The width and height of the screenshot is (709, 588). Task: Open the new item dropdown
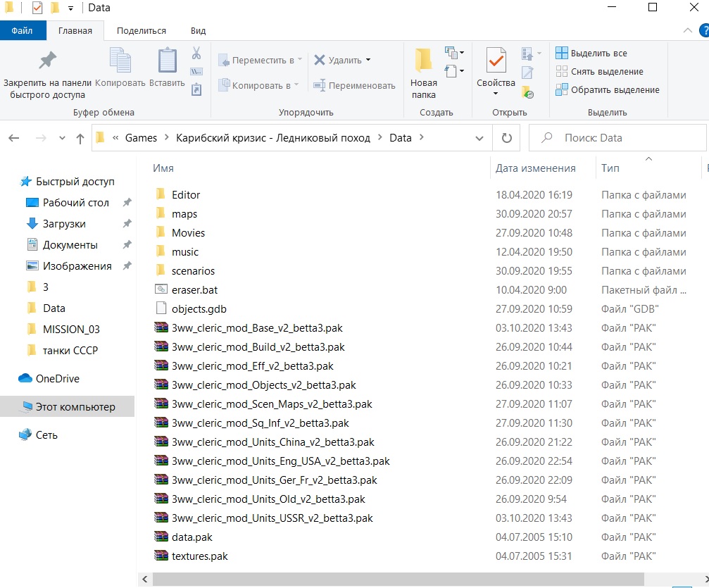(454, 53)
